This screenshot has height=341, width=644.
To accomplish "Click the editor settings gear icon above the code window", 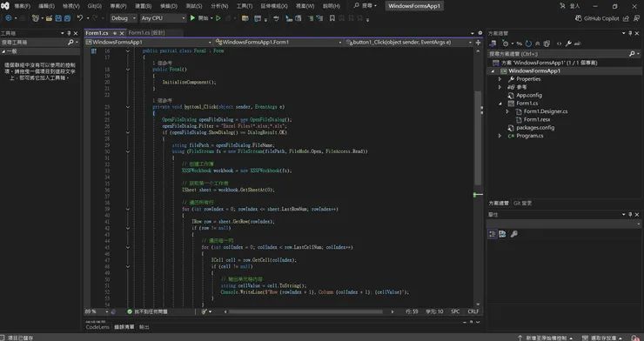I will [x=480, y=33].
